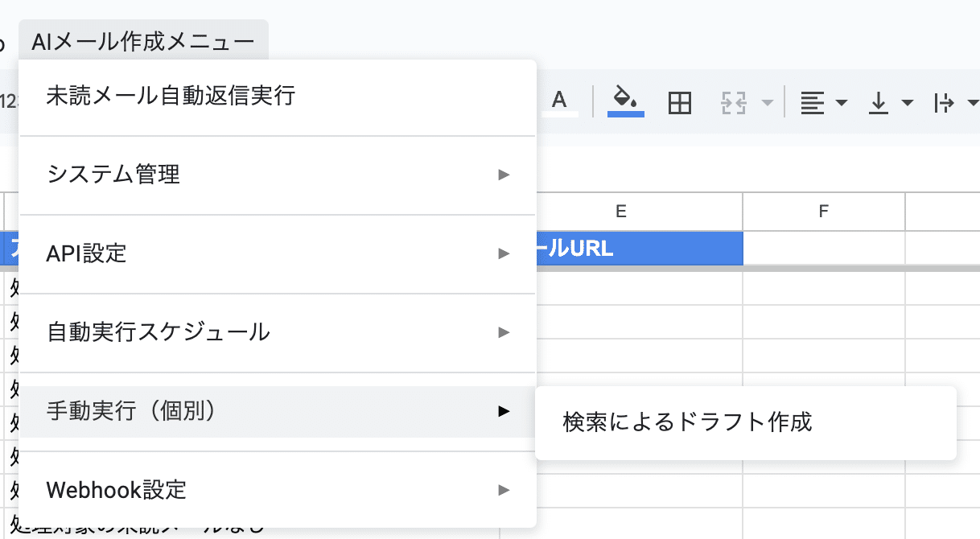The image size is (980, 539).
Task: Run 未読メール自動返信実行 from the menu
Action: pos(171,97)
